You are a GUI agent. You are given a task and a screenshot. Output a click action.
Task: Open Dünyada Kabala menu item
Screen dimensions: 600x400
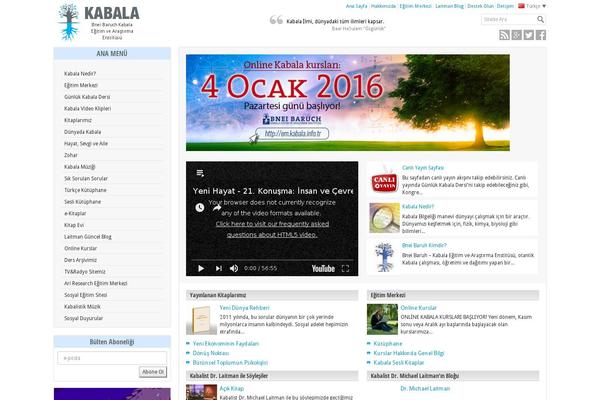pos(83,132)
